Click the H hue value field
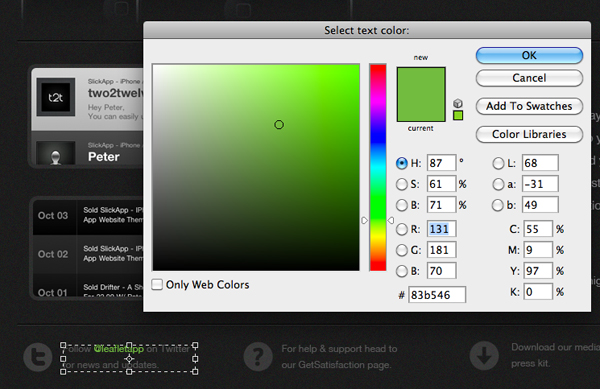Screen dimensions: 600x389 click(x=442, y=163)
